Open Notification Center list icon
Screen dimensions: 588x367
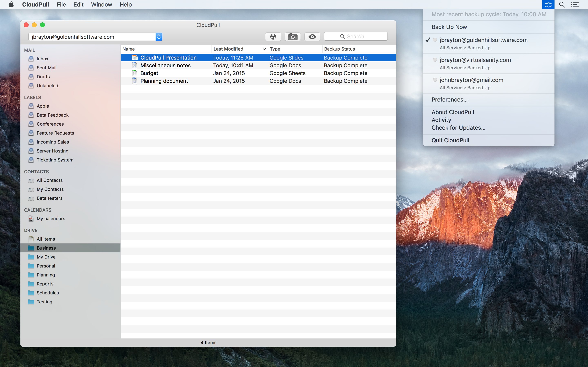point(575,5)
